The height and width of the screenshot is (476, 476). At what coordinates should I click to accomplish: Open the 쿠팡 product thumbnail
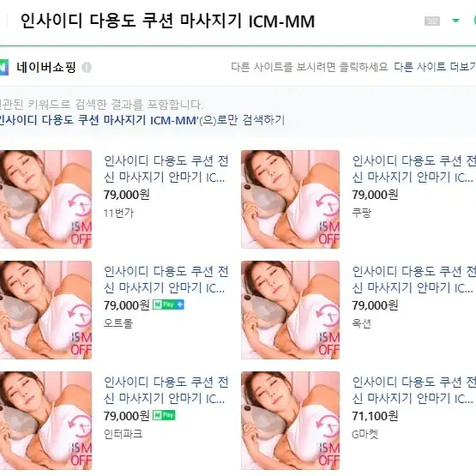pyautogui.click(x=290, y=199)
